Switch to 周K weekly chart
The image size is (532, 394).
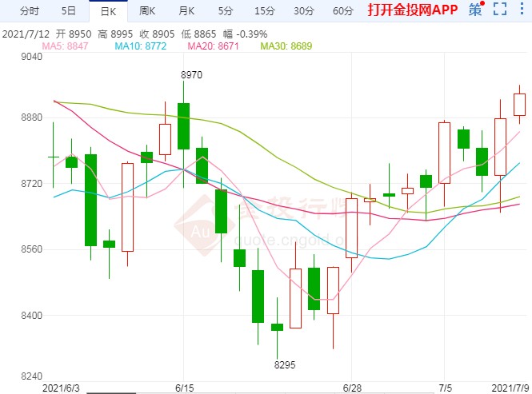tap(147, 11)
